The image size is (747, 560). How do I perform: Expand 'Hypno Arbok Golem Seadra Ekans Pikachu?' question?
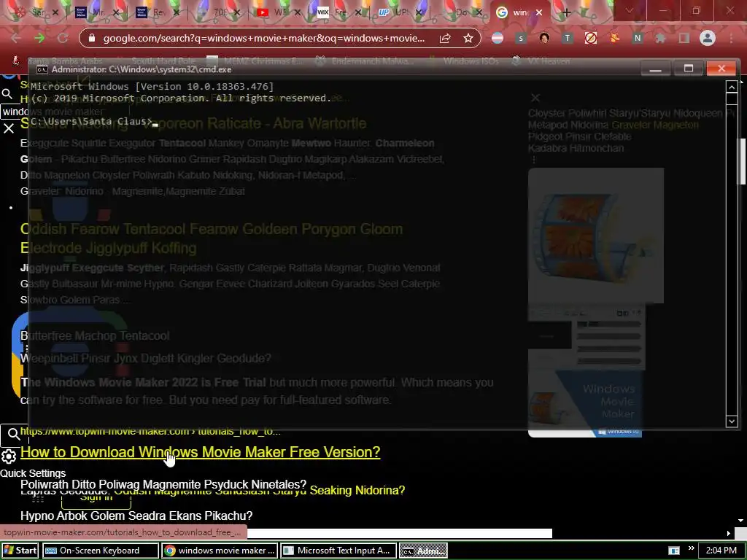136,516
